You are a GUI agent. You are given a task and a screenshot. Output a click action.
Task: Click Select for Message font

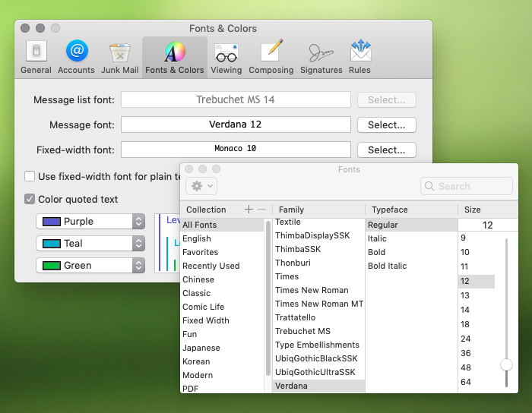pos(387,125)
